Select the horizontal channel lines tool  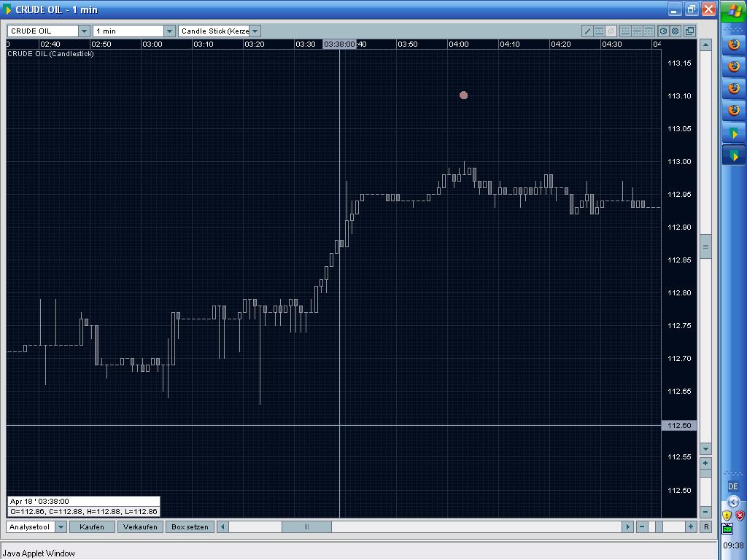(600, 31)
